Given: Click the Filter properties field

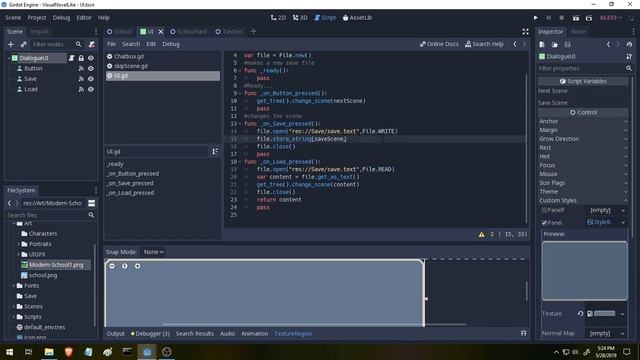Looking at the screenshot, I should pos(581,69).
